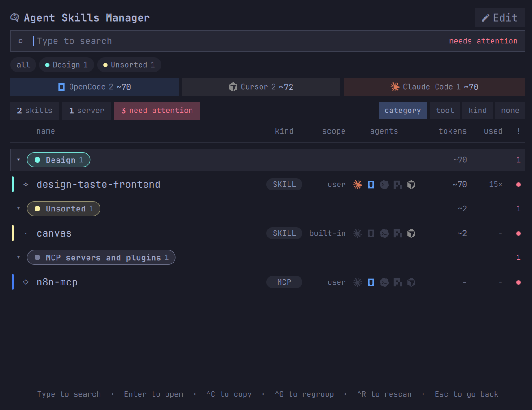
Task: Sort by the kind column header
Action: pyautogui.click(x=284, y=131)
